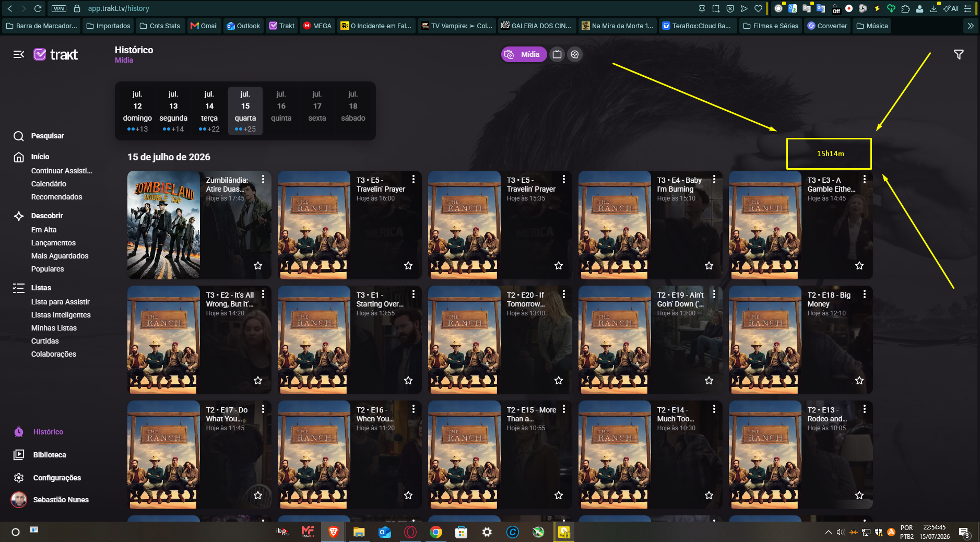
Task: Open the Cnts Stats bookmark folder
Action: (160, 26)
